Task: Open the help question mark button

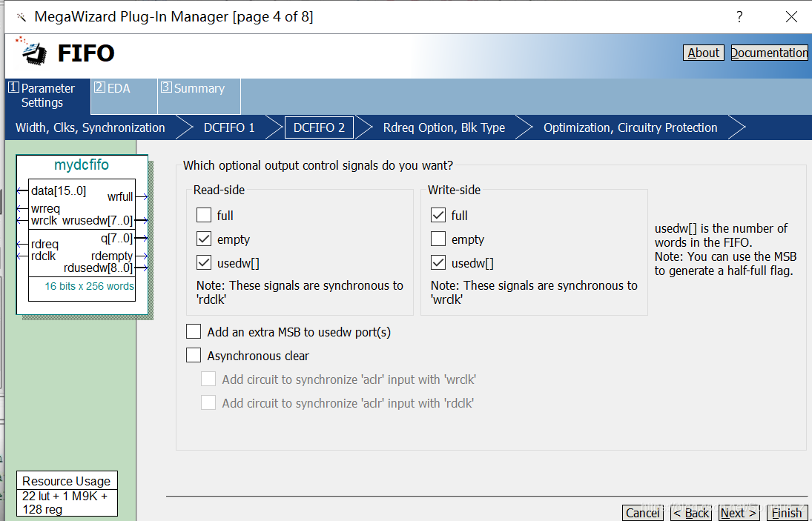Action: point(739,17)
